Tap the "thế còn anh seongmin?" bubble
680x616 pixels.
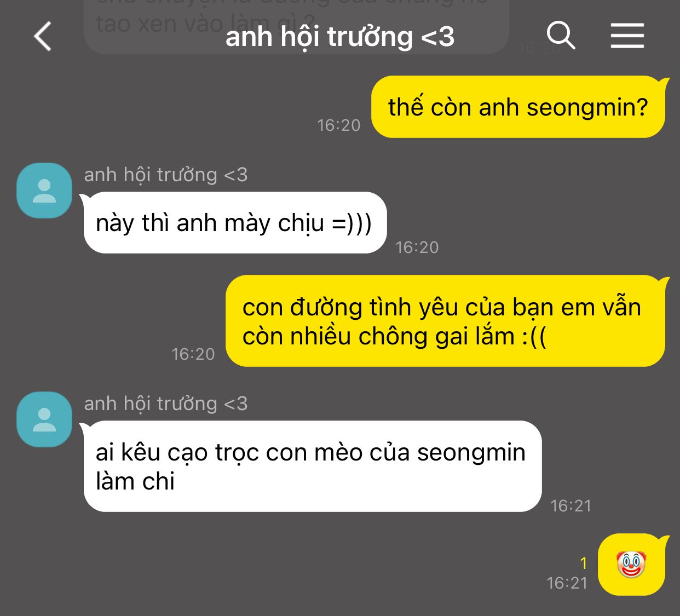coord(518,107)
